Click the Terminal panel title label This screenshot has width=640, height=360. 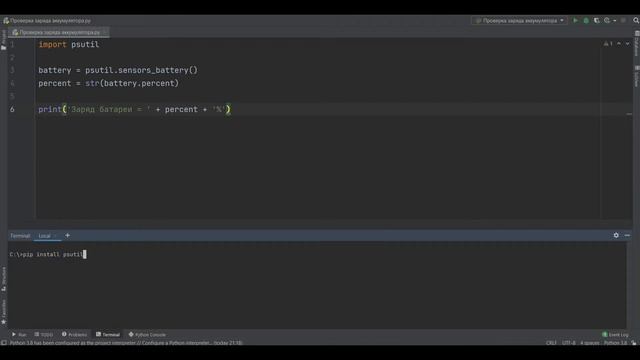pyautogui.click(x=20, y=236)
